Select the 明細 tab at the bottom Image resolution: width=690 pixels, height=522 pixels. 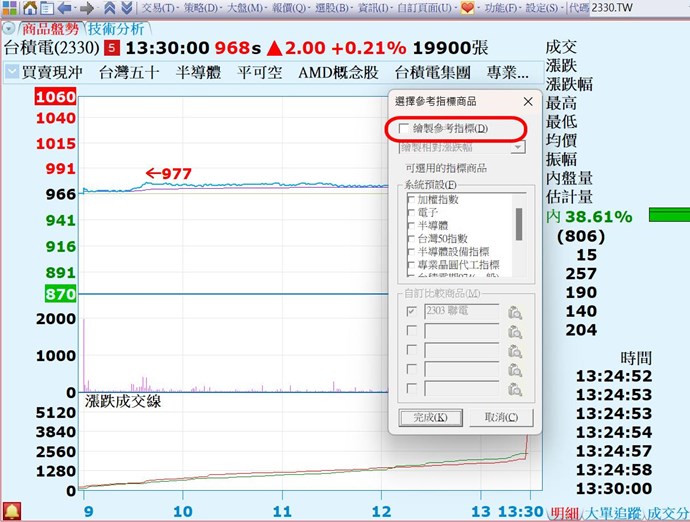tap(565, 513)
